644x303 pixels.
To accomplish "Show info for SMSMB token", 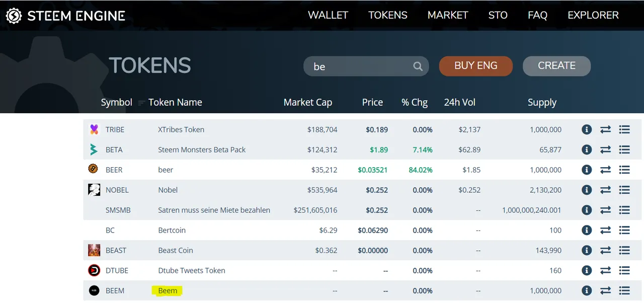I will click(x=586, y=210).
